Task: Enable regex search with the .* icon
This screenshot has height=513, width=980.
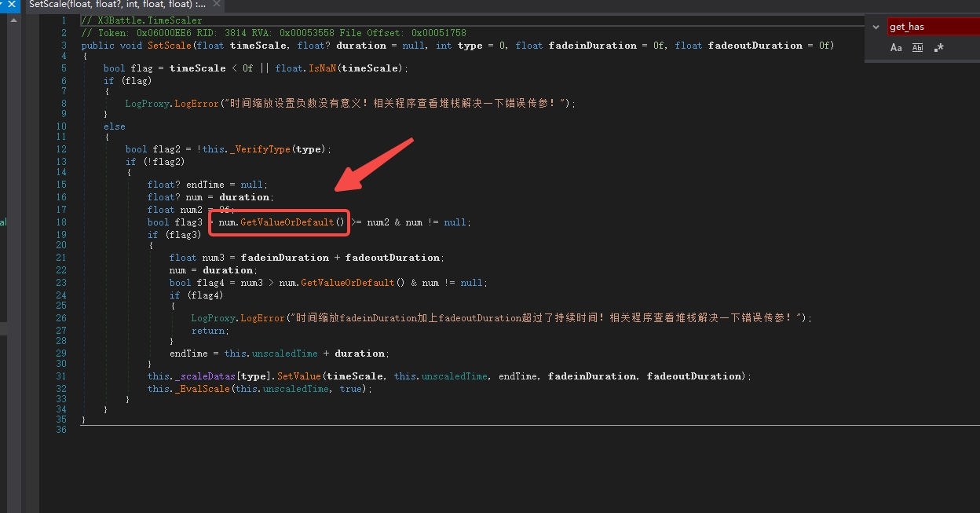Action: [939, 47]
